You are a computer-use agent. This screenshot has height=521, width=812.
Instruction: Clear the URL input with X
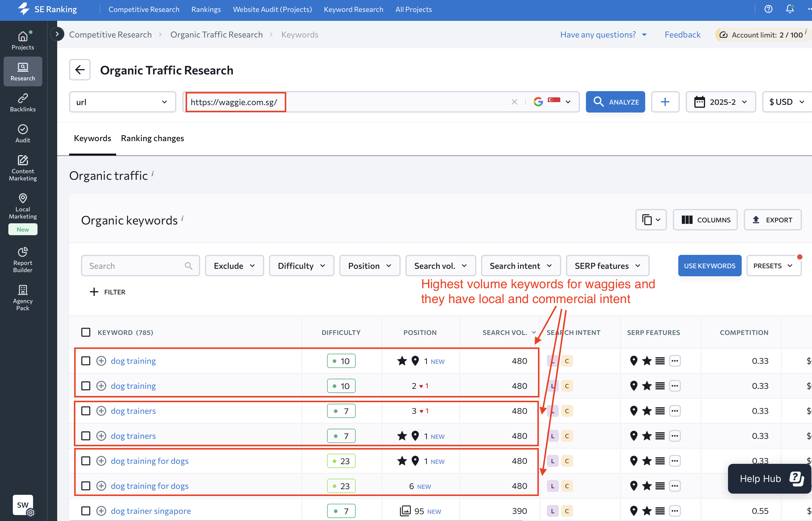tap(514, 102)
